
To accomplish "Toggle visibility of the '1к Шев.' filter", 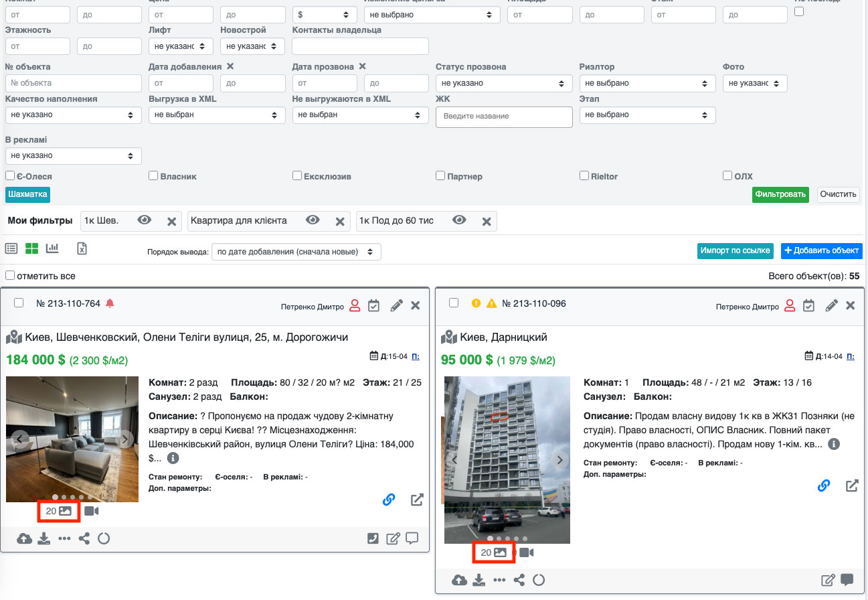I will click(145, 220).
